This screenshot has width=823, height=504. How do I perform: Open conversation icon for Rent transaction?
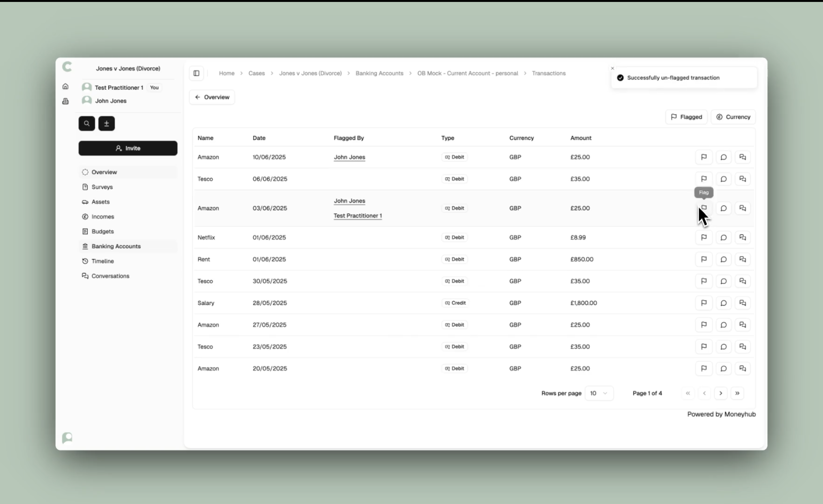[743, 259]
